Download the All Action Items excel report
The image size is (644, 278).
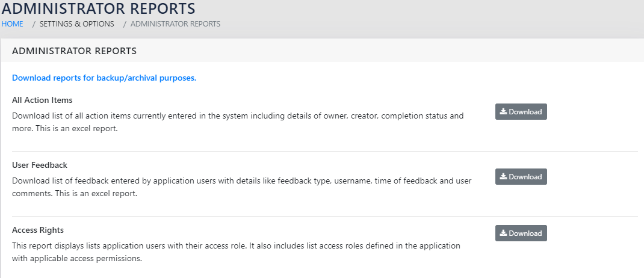(x=521, y=112)
